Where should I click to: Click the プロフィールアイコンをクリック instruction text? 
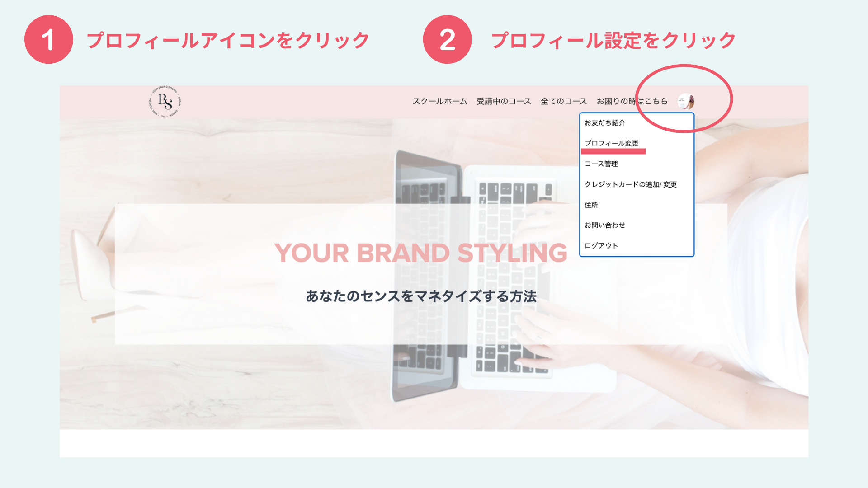(x=228, y=40)
